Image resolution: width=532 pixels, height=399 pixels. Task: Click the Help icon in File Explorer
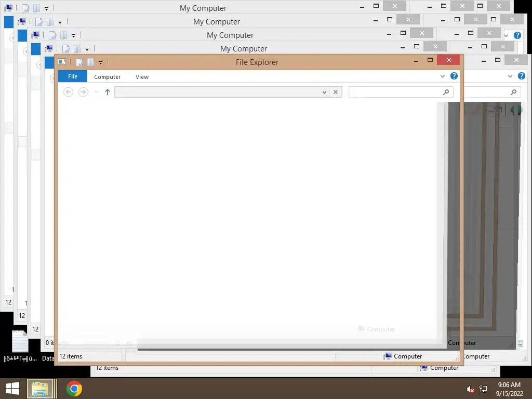point(454,76)
